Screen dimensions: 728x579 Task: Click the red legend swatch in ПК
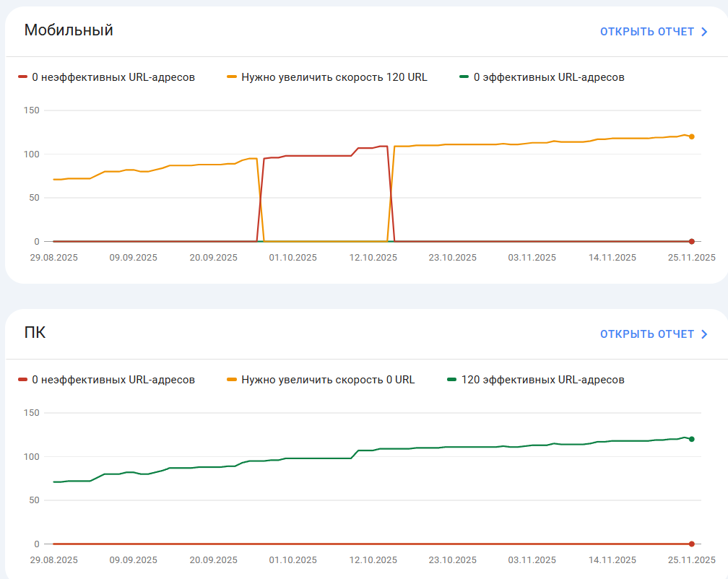tap(22, 379)
